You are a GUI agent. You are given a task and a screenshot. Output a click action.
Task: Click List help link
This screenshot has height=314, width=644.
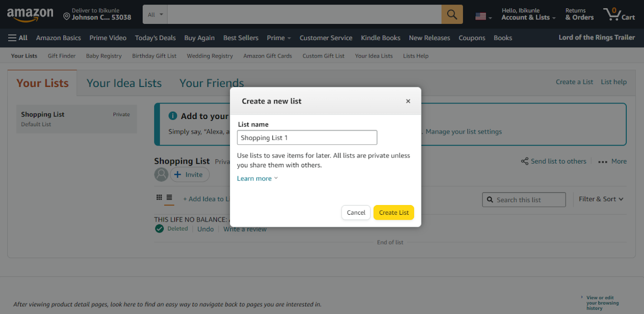tap(614, 82)
